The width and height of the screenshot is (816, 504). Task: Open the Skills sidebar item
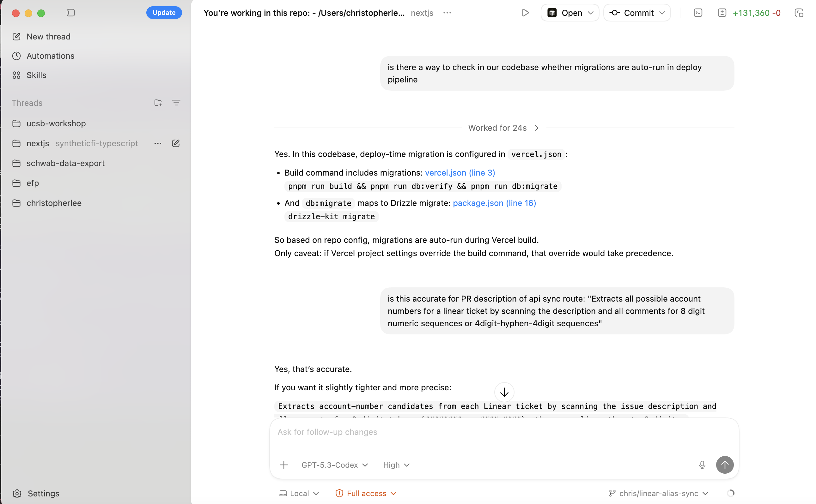pos(36,75)
